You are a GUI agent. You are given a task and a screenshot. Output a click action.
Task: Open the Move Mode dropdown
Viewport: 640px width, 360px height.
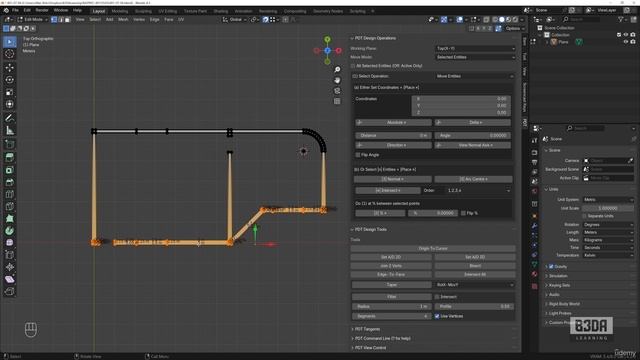coord(475,57)
